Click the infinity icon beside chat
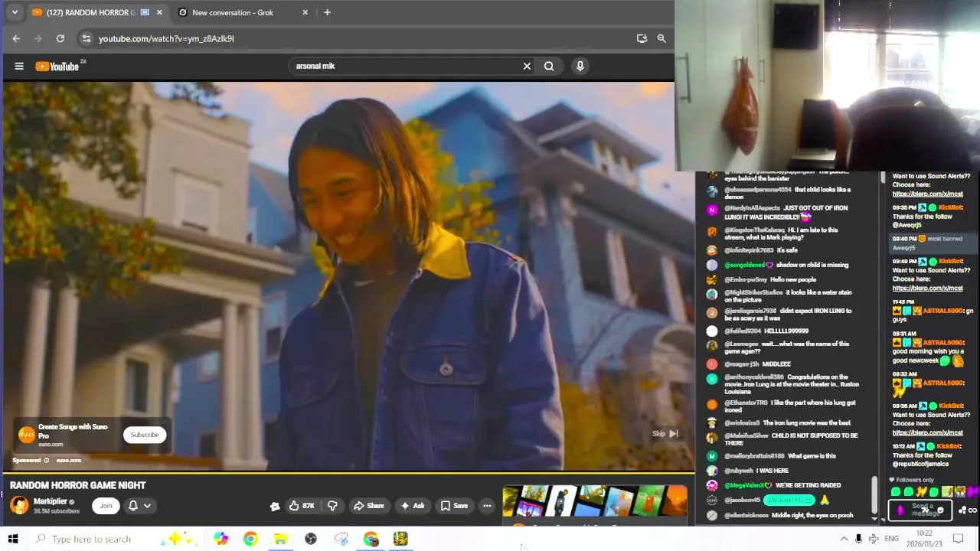980x551 pixels. point(973,510)
